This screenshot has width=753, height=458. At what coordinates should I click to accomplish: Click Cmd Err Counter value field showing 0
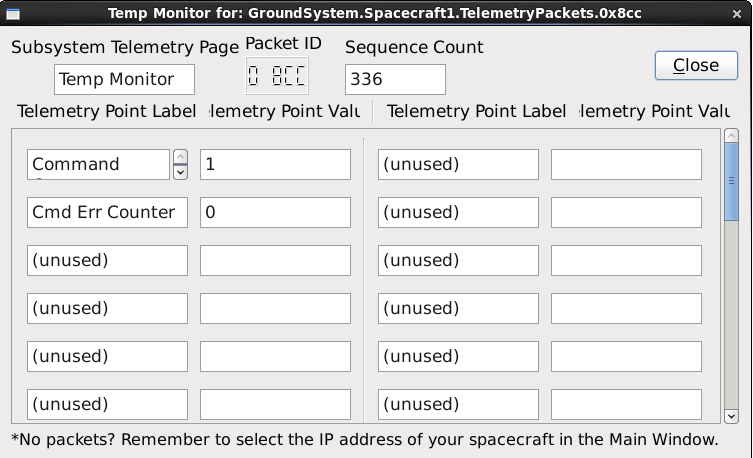pos(275,212)
